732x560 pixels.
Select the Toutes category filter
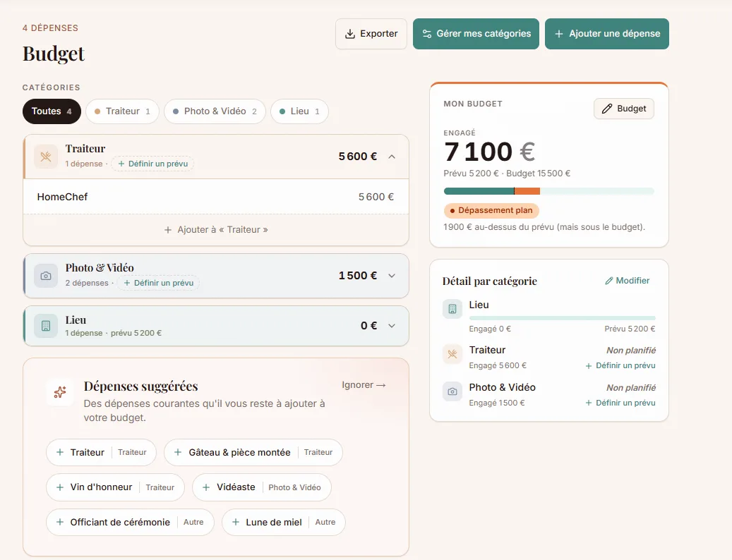coord(52,111)
